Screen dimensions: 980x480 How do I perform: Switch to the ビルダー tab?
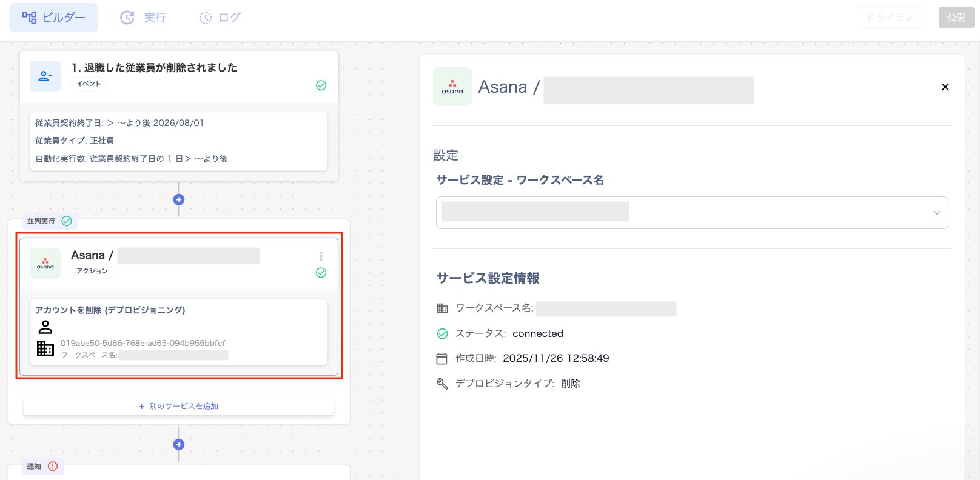[53, 18]
